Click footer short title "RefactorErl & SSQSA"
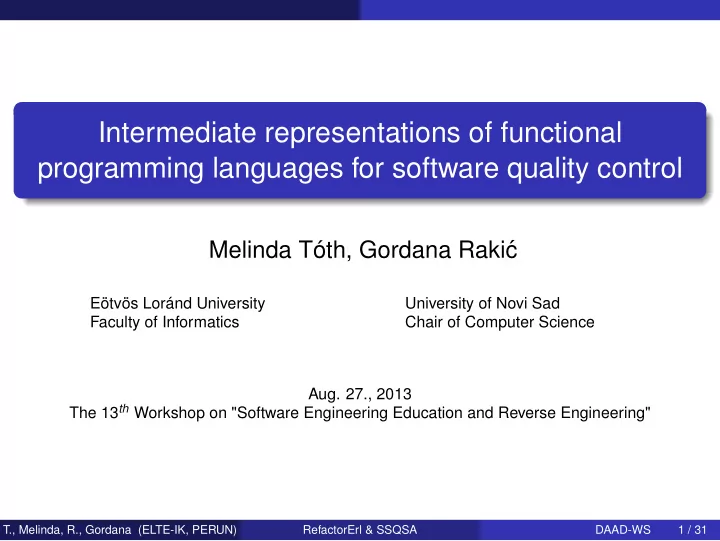Viewport: 720px width, 541px height. click(360, 530)
